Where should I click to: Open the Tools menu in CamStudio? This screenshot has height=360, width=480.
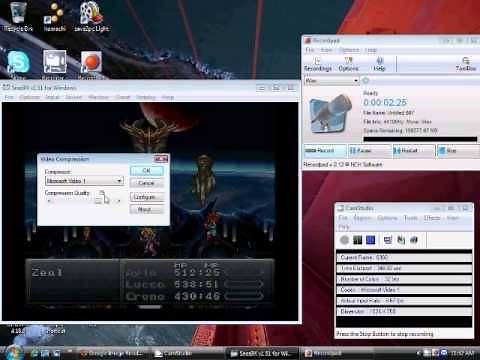(x=410, y=218)
